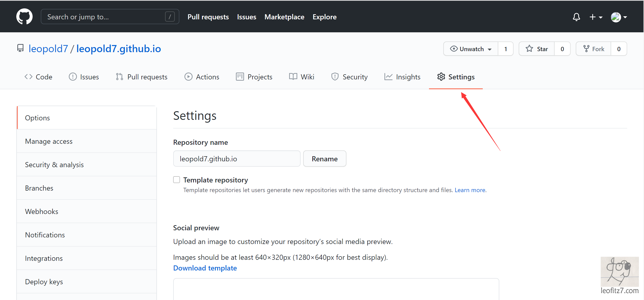The image size is (644, 300).
Task: Select Branches in settings sidebar
Action: tap(39, 188)
